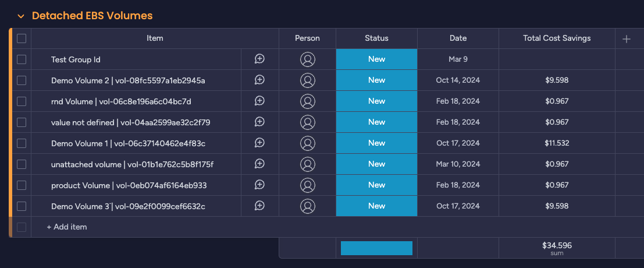Screen dimensions: 644x268
Task: Tick the select-all checkbox in the header
Action: pos(22,38)
